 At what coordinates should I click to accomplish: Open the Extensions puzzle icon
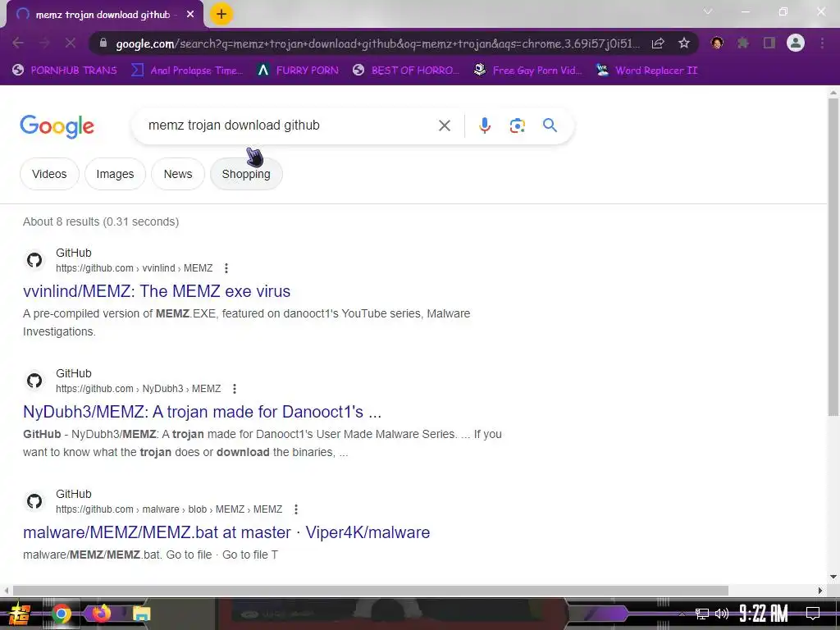tap(743, 43)
